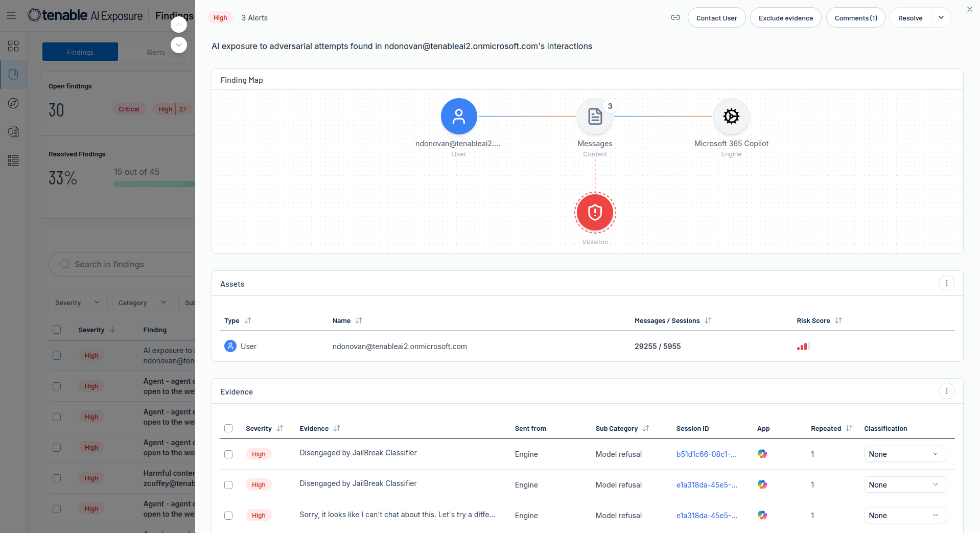Image resolution: width=980 pixels, height=533 pixels.
Task: Go to previous finding with up arrow
Action: pos(178,24)
